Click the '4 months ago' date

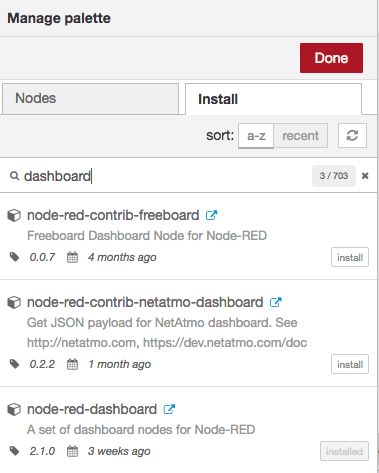click(122, 257)
